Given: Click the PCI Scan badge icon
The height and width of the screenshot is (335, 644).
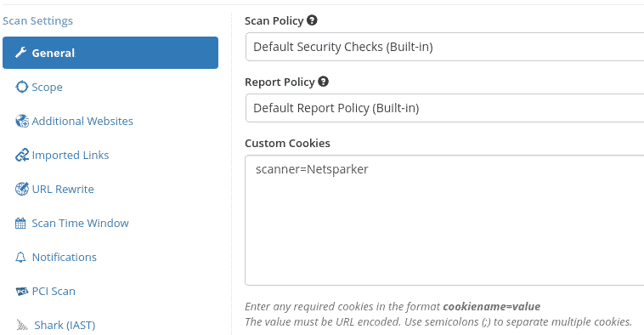Looking at the screenshot, I should pos(22,292).
